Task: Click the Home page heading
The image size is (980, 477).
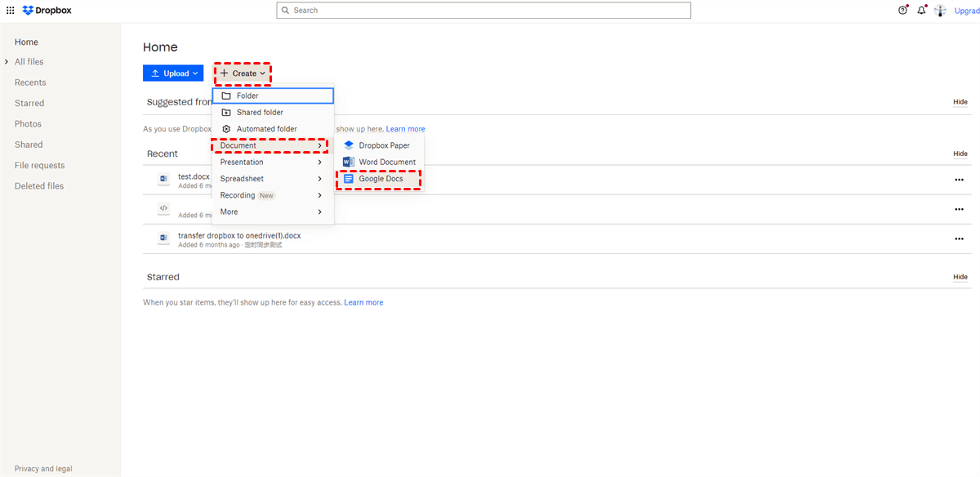Action: point(160,47)
